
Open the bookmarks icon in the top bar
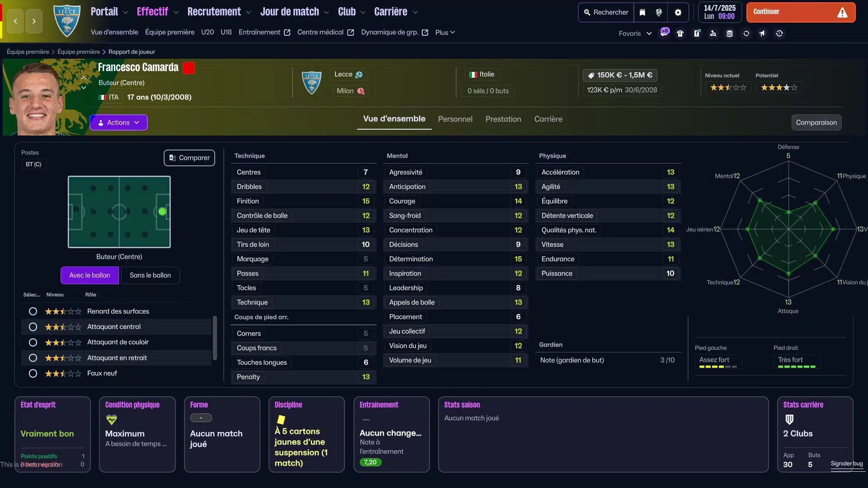pos(642,12)
